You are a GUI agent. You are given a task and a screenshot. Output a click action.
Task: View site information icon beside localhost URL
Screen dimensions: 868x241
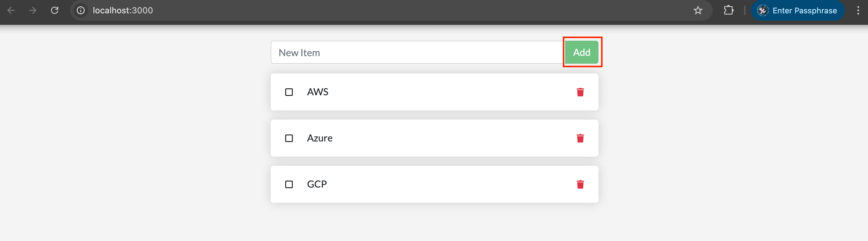pyautogui.click(x=81, y=10)
